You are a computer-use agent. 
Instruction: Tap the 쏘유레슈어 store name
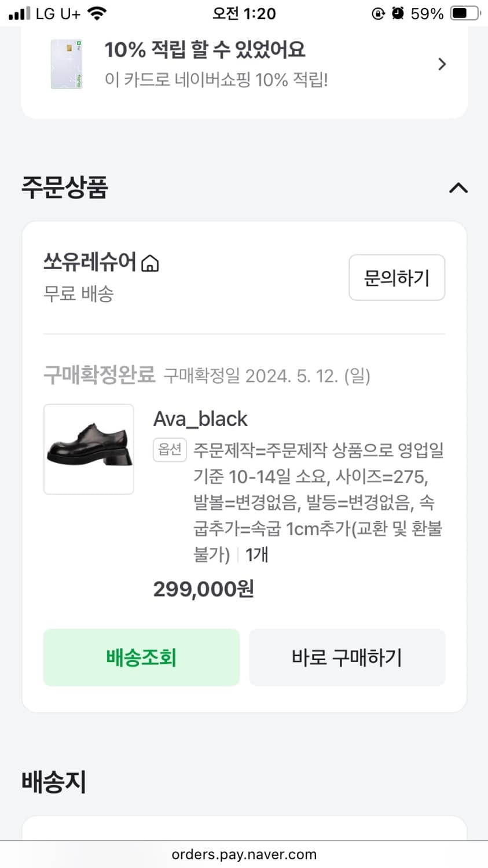[90, 262]
